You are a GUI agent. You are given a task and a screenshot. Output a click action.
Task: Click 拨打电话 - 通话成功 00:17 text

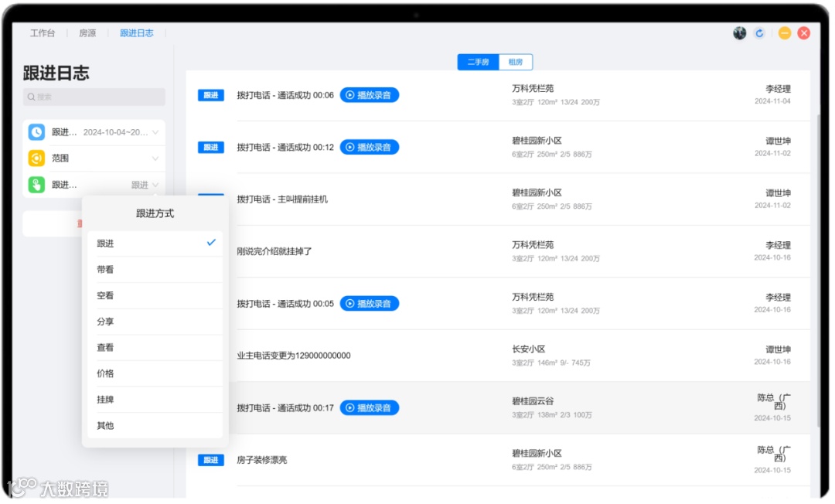tap(285, 407)
